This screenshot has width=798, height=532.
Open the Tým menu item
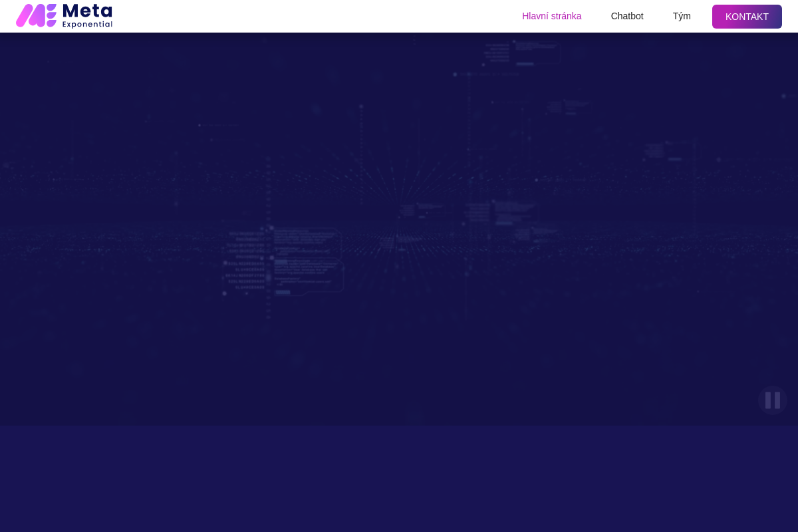point(681,16)
